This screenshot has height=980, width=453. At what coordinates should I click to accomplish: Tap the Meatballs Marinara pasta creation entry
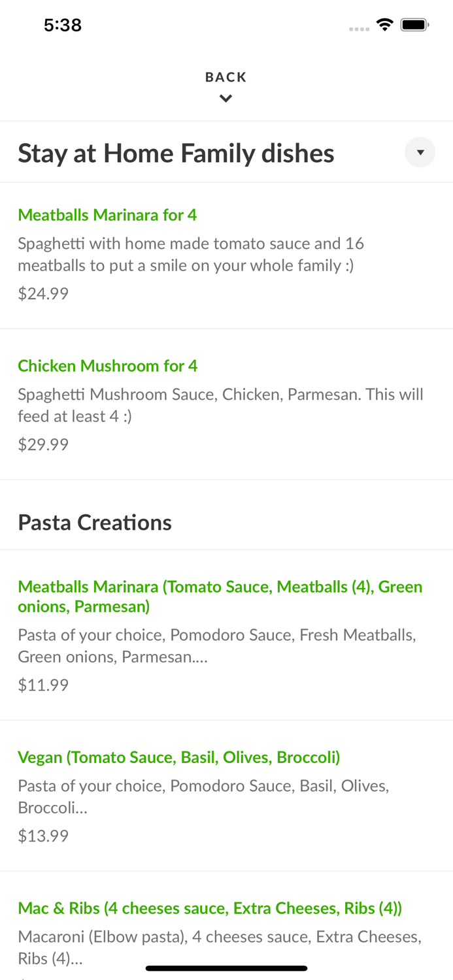click(220, 596)
